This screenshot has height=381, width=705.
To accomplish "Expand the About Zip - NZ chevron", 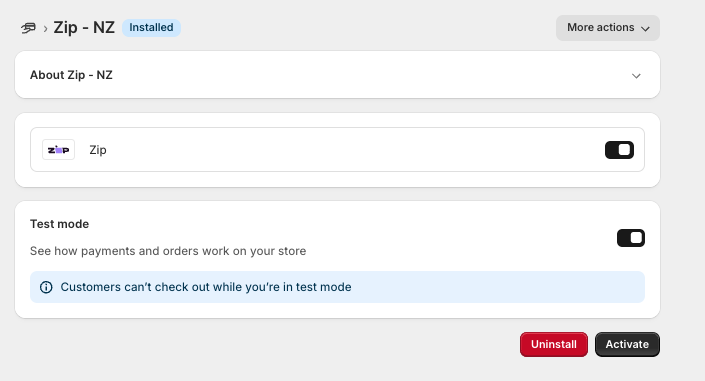I will [x=636, y=76].
